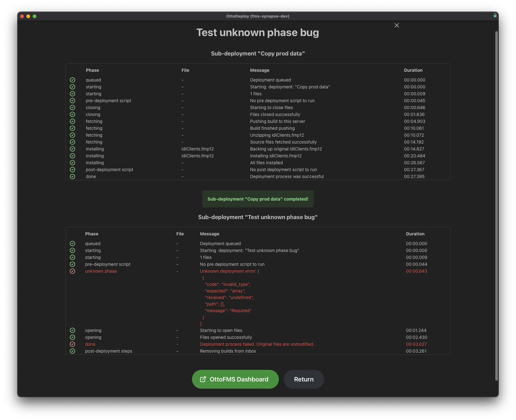516x420 pixels.
Task: Click the green macOS full-screen window button
Action: (x=35, y=16)
